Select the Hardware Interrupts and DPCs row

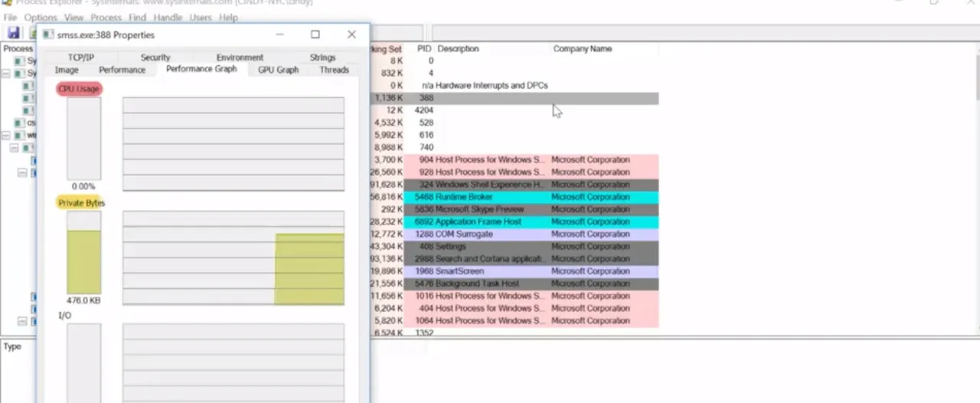tap(513, 86)
